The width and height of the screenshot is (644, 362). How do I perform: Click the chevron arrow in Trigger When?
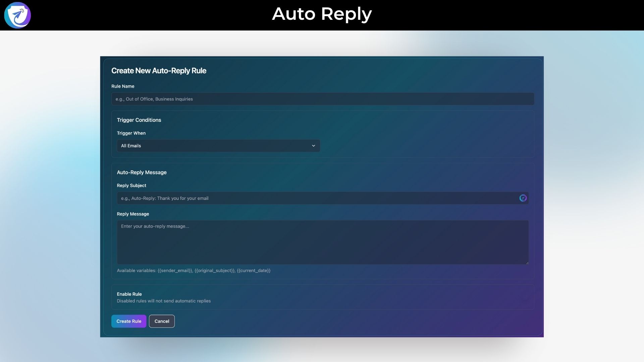coord(313,146)
